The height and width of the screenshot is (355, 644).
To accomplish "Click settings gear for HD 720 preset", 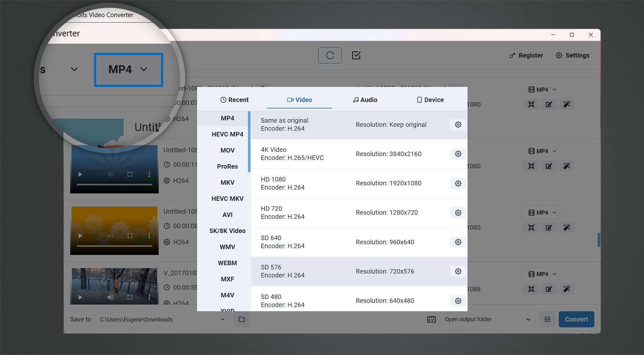I will coord(457,212).
